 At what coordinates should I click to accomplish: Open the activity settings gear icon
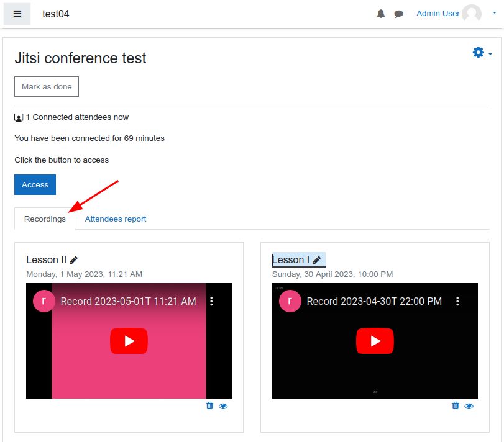coord(477,53)
